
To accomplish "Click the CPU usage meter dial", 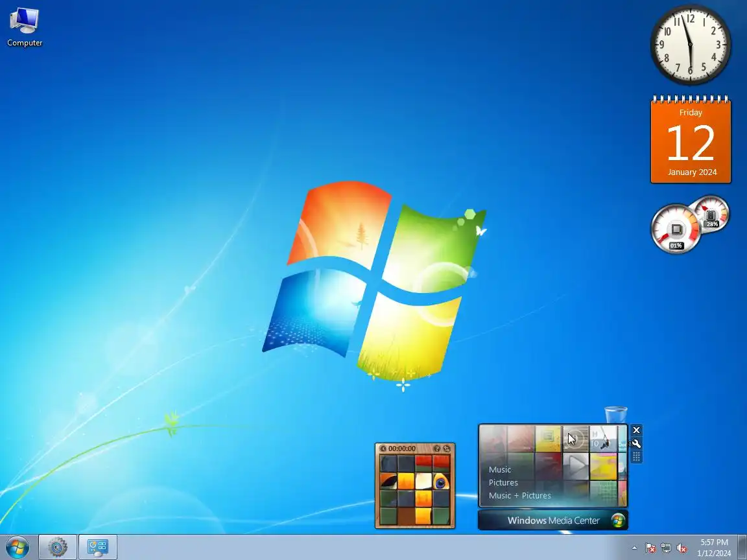I will coord(676,229).
